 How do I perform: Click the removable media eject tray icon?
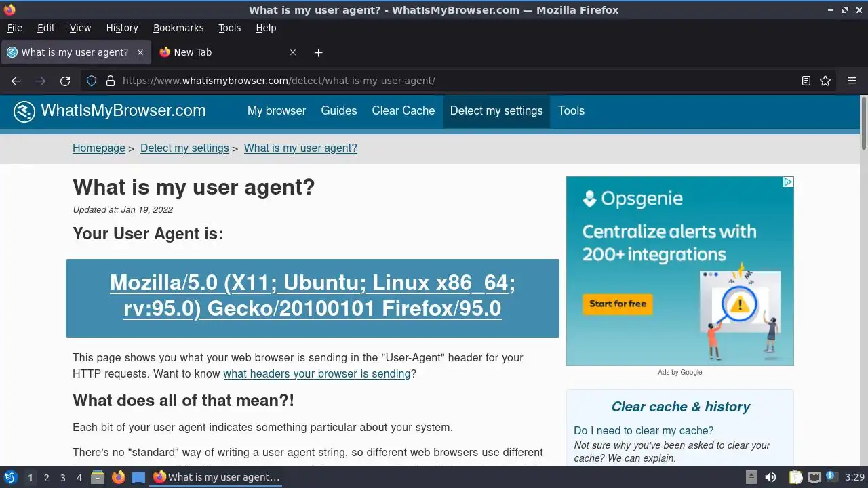click(x=751, y=477)
